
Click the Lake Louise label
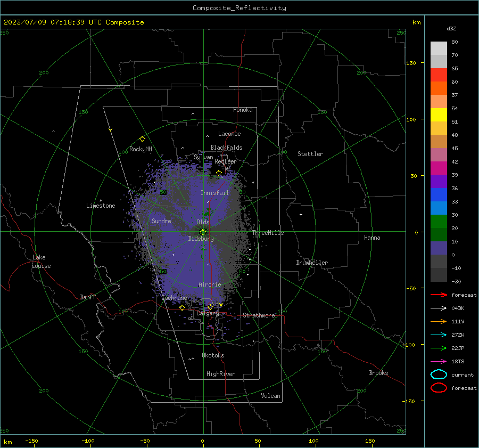coord(41,262)
